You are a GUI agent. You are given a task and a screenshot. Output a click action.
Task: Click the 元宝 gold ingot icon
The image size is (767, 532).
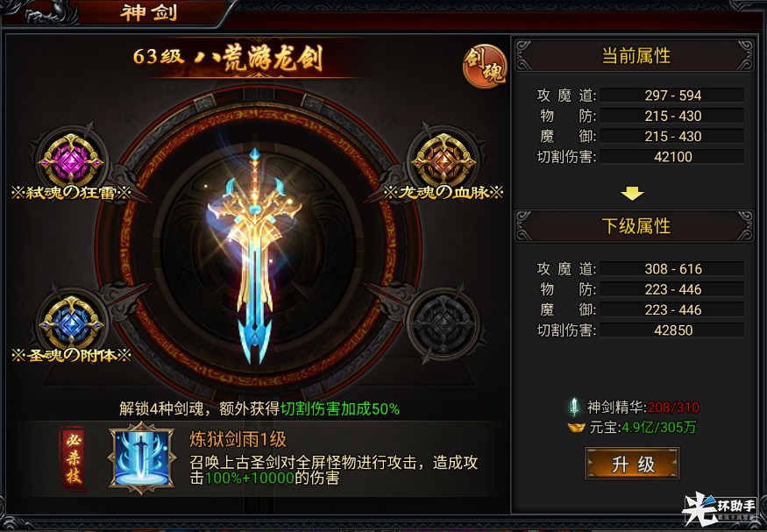click(x=576, y=428)
